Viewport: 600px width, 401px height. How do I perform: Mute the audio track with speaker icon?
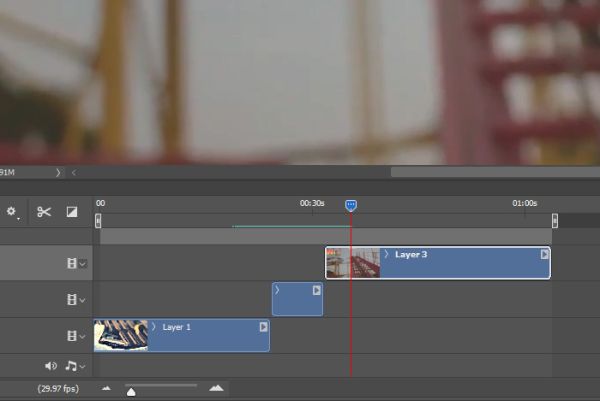tap(51, 366)
